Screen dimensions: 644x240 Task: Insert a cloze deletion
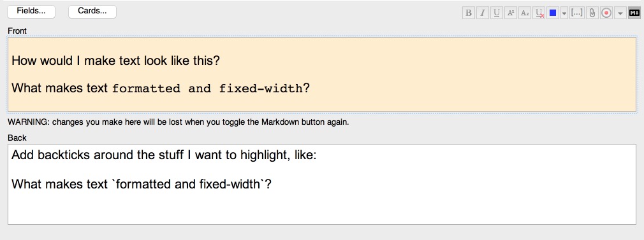tap(577, 13)
